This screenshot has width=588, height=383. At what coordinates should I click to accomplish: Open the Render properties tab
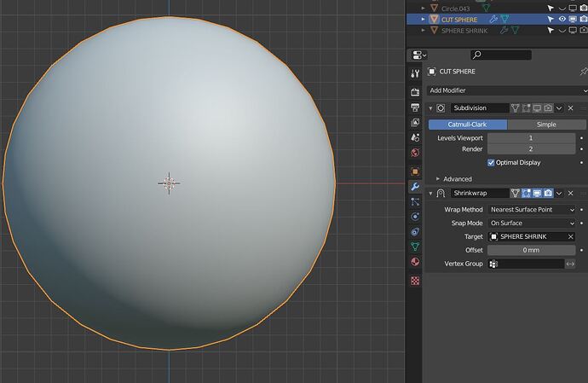pos(415,92)
